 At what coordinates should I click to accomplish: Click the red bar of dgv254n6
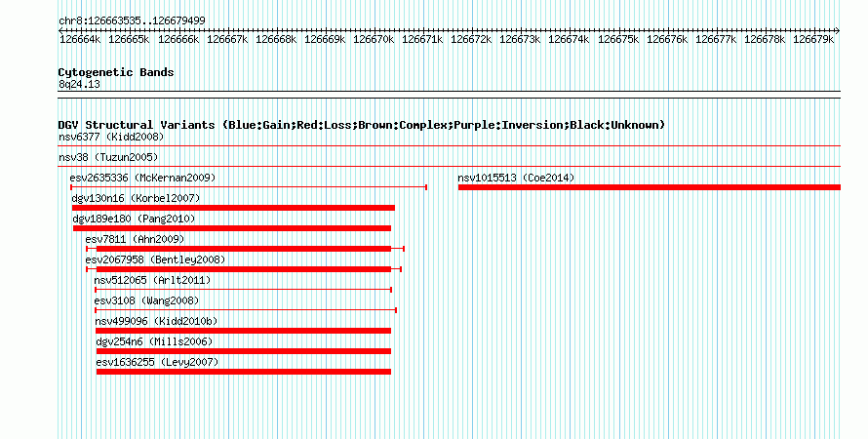click(x=244, y=351)
